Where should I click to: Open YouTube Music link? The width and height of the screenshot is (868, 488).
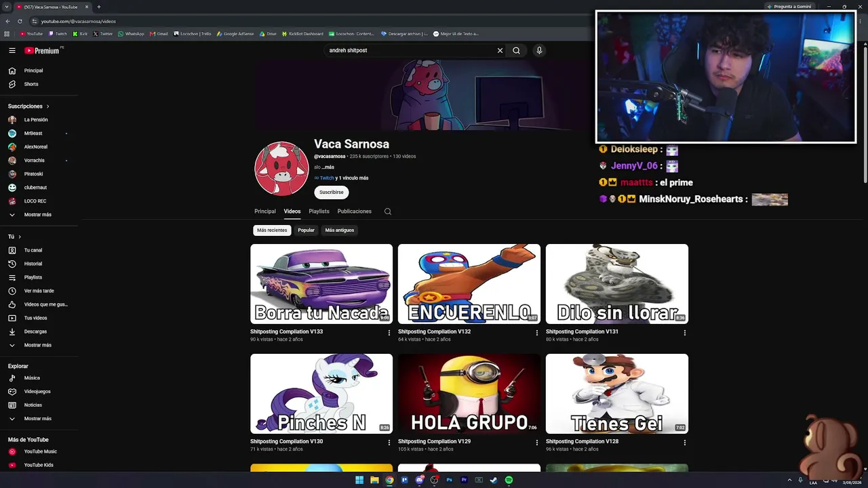(39, 451)
